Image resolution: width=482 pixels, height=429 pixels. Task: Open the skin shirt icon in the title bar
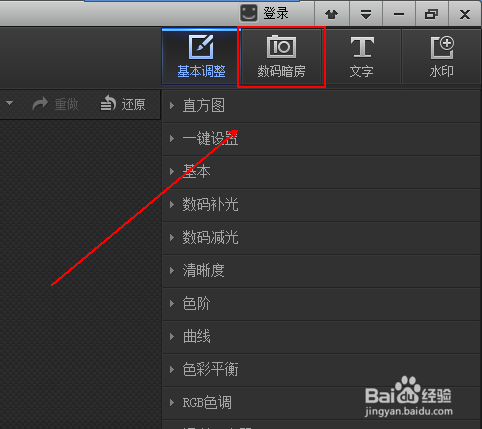click(x=332, y=14)
